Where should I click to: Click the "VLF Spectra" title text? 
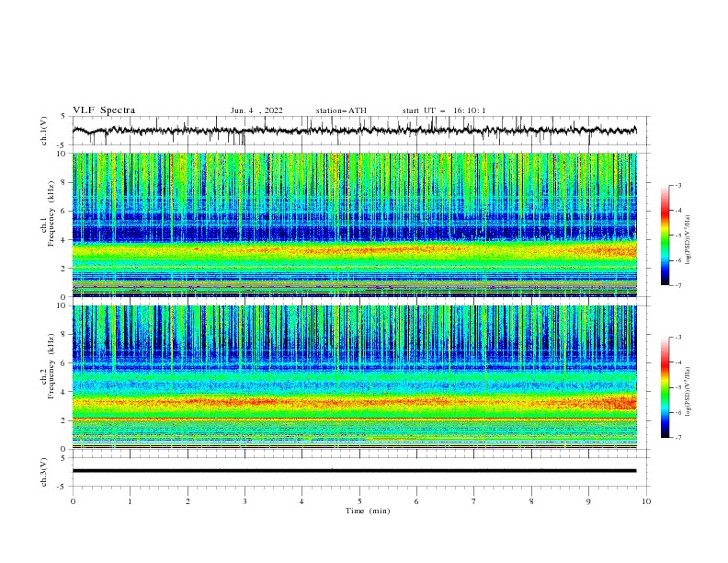(104, 110)
